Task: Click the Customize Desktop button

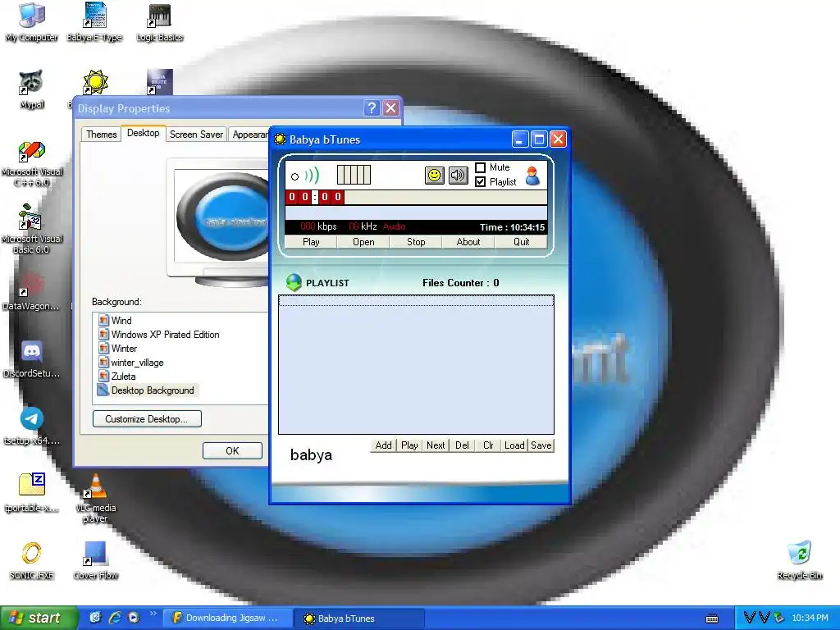Action: click(x=147, y=419)
